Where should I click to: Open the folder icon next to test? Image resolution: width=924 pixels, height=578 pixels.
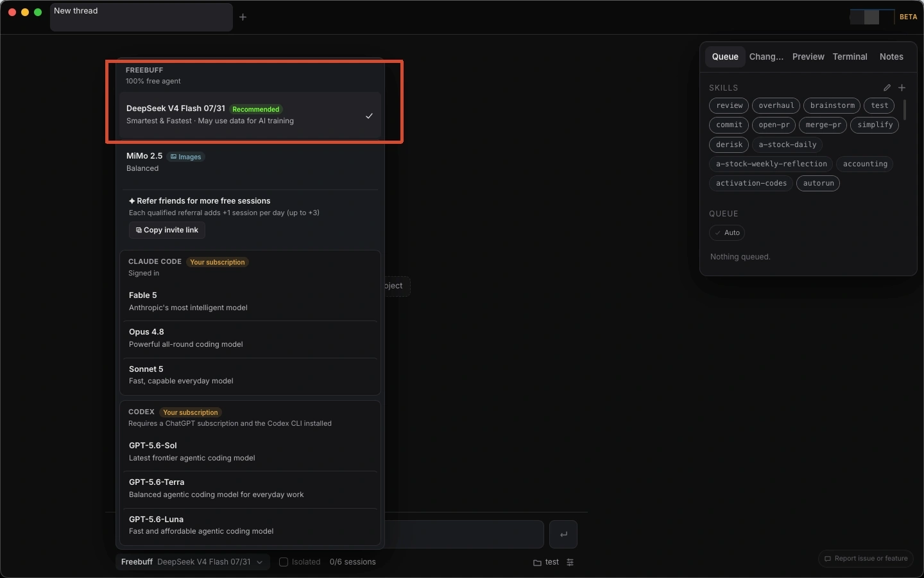(x=537, y=563)
